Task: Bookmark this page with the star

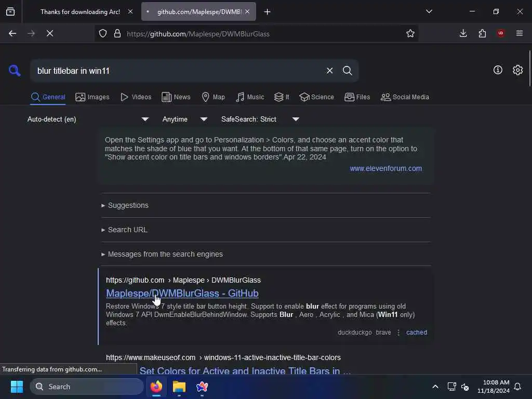Action: click(x=410, y=33)
